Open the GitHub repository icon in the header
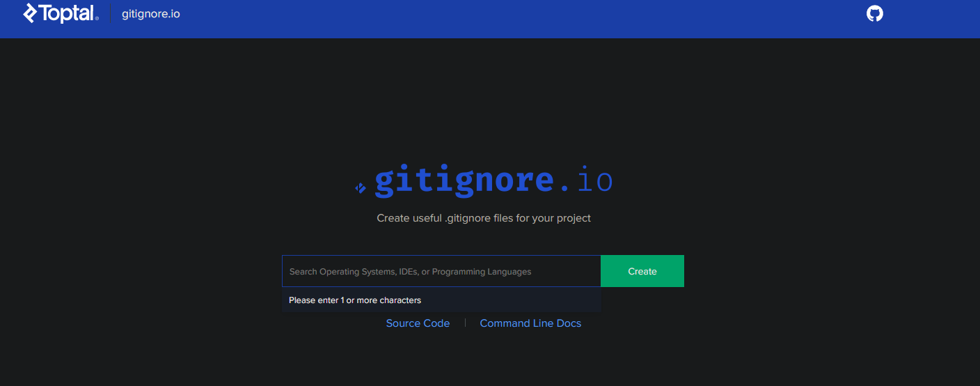 (875, 13)
